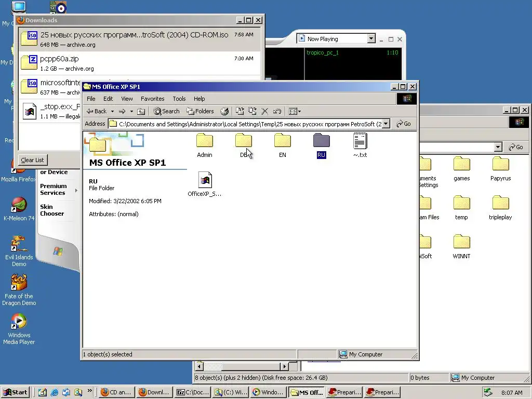
Task: Click Clear List in Downloads window
Action: [32, 160]
